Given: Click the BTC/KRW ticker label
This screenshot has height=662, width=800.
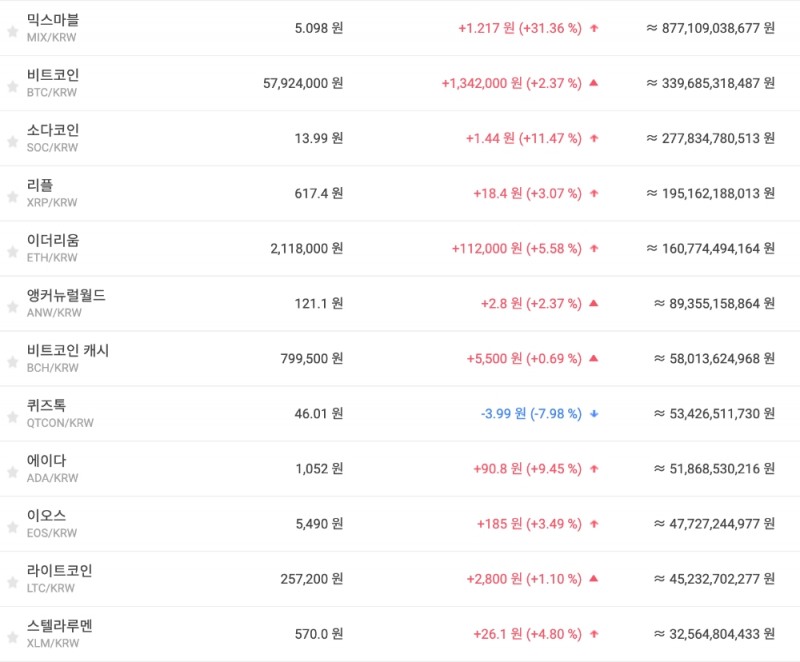Looking at the screenshot, I should 52,92.
